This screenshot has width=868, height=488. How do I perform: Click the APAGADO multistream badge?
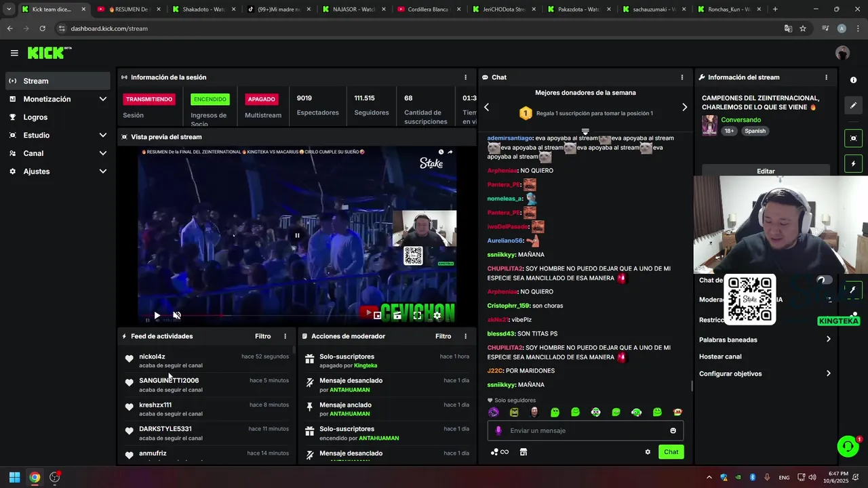[261, 99]
